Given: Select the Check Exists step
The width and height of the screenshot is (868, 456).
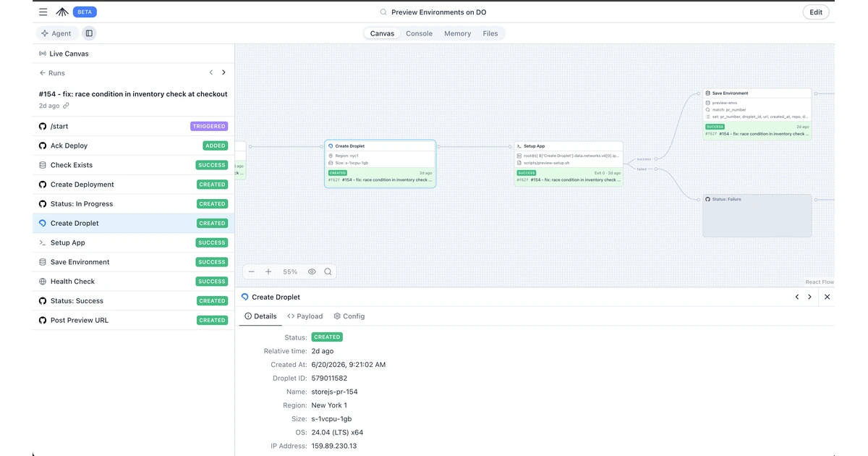Looking at the screenshot, I should pyautogui.click(x=134, y=165).
